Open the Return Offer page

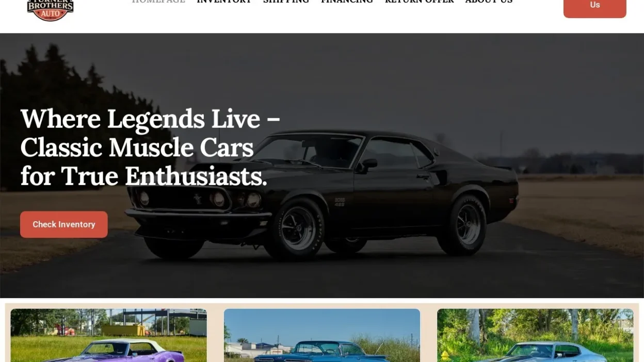[419, 2]
